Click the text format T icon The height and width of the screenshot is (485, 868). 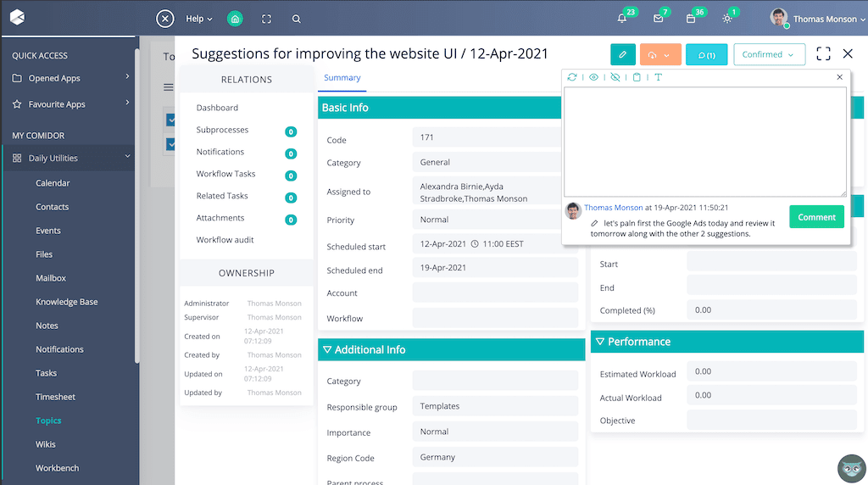(x=658, y=77)
